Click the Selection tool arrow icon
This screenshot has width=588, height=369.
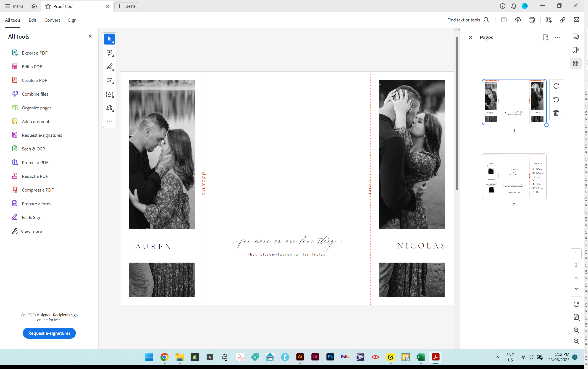click(x=109, y=39)
